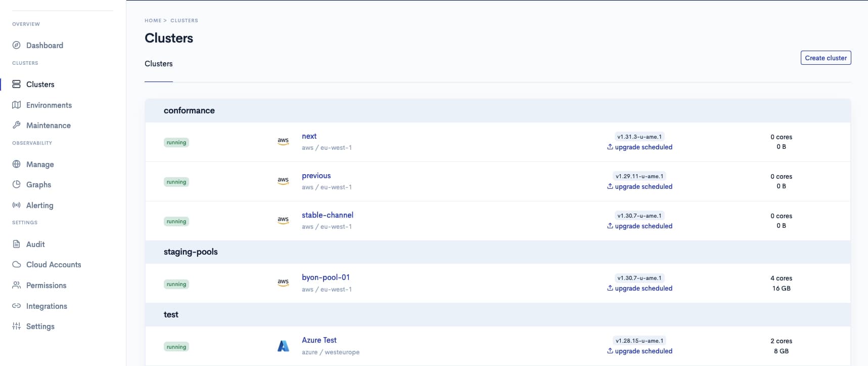Click the Permissions users icon
Viewport: 868px width, 366px height.
pos(17,285)
